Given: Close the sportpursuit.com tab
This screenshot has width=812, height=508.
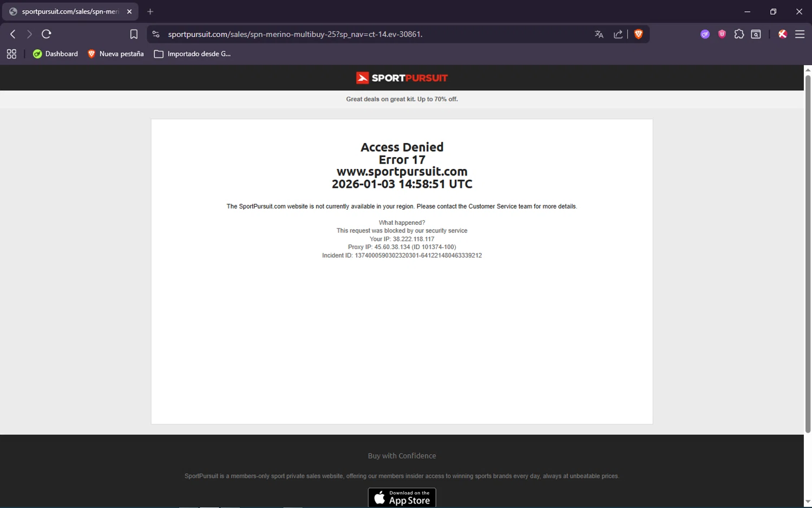Looking at the screenshot, I should tap(129, 11).
